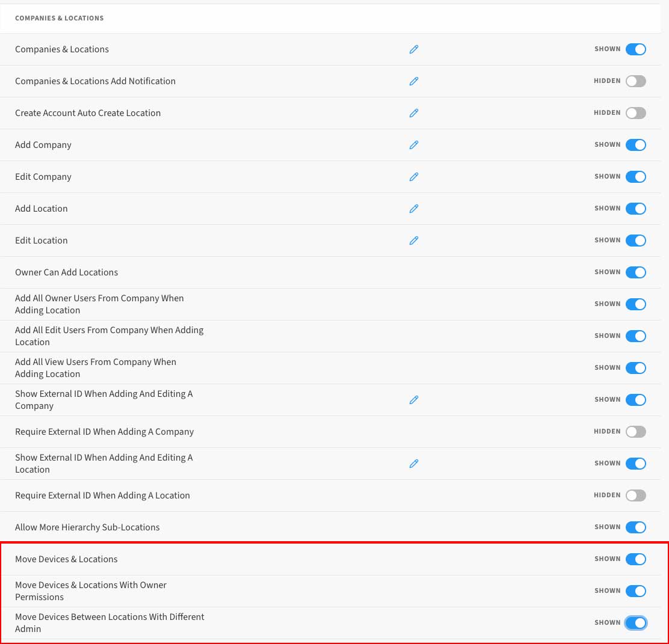Click the Edit Location pencil icon

pyautogui.click(x=414, y=241)
